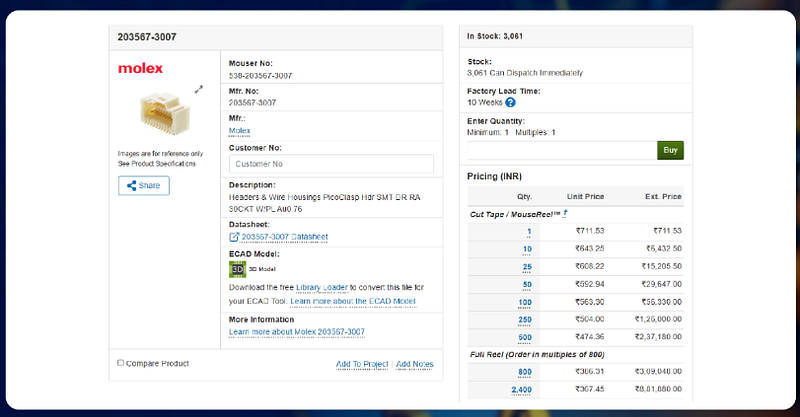Click the Share button
This screenshot has height=417, width=800.
[x=144, y=185]
